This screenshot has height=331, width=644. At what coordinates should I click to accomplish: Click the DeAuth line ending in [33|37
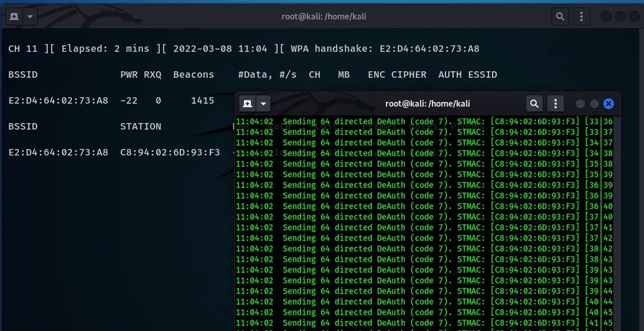pyautogui.click(x=424, y=132)
